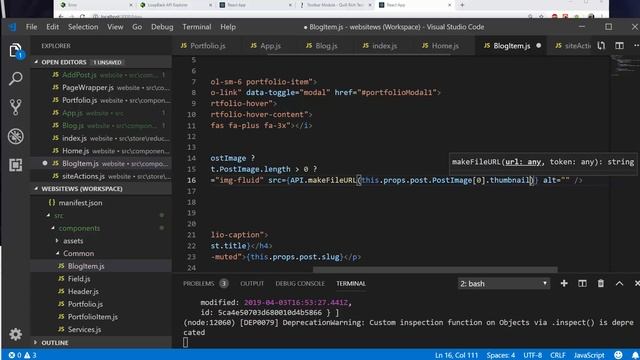Change language mode JavaScript
Screen dimensions: 640x360
pos(589,355)
